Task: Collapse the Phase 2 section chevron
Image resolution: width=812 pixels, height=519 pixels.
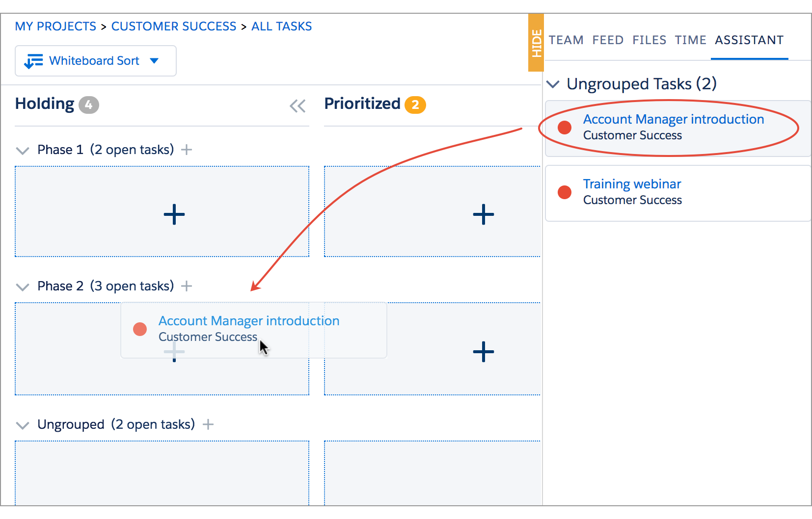Action: point(23,286)
